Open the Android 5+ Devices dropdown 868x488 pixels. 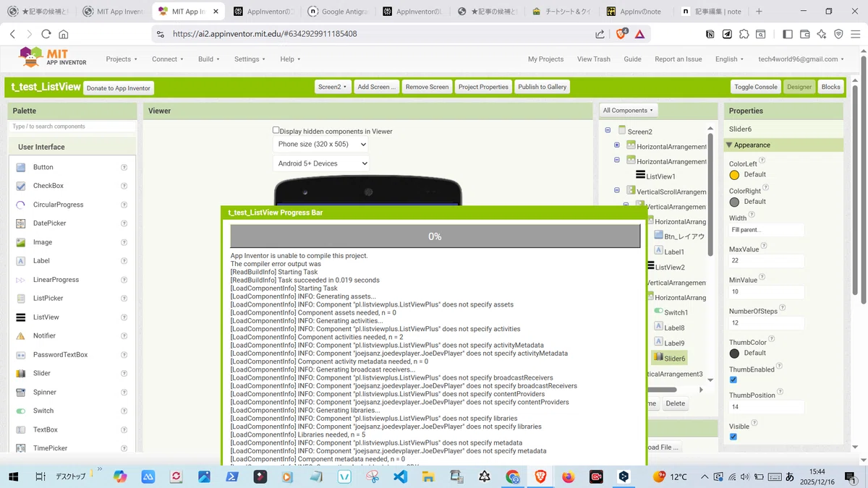tap(320, 163)
